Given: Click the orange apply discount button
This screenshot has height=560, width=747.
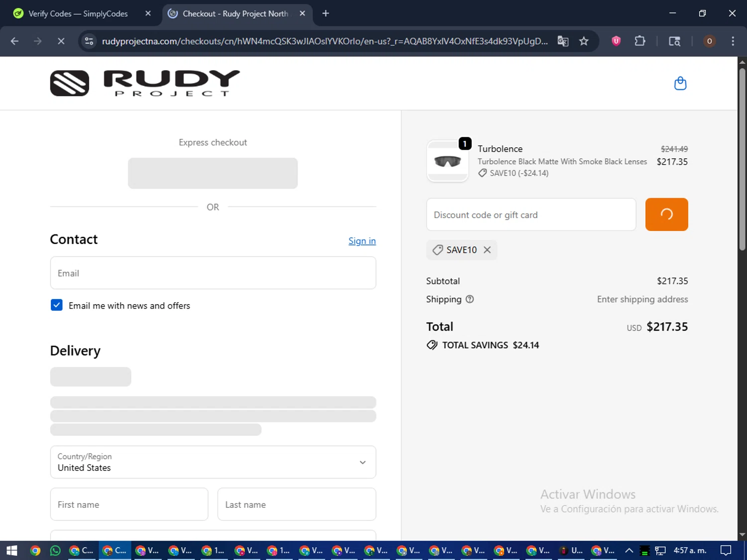Looking at the screenshot, I should point(666,215).
